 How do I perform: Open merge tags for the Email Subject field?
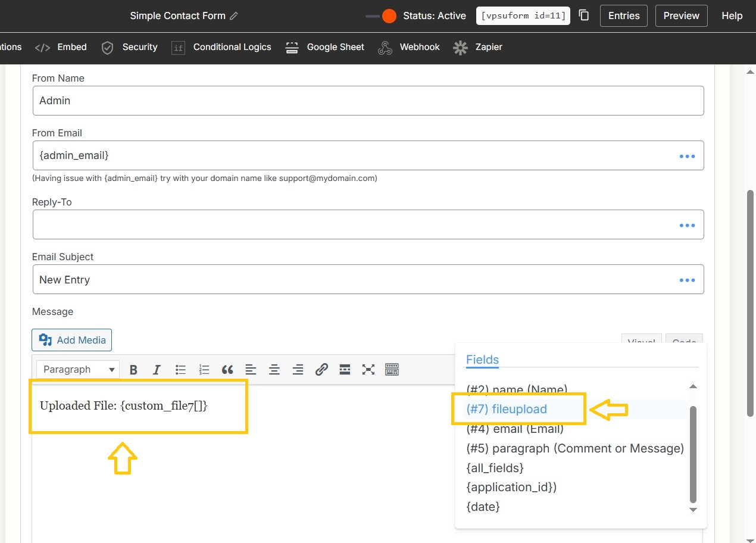tap(687, 279)
